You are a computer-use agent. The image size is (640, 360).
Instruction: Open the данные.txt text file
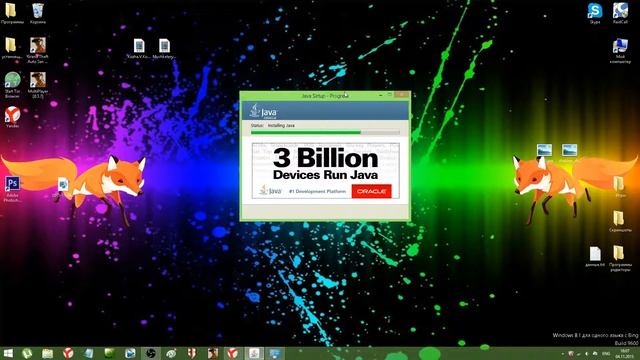(595, 256)
